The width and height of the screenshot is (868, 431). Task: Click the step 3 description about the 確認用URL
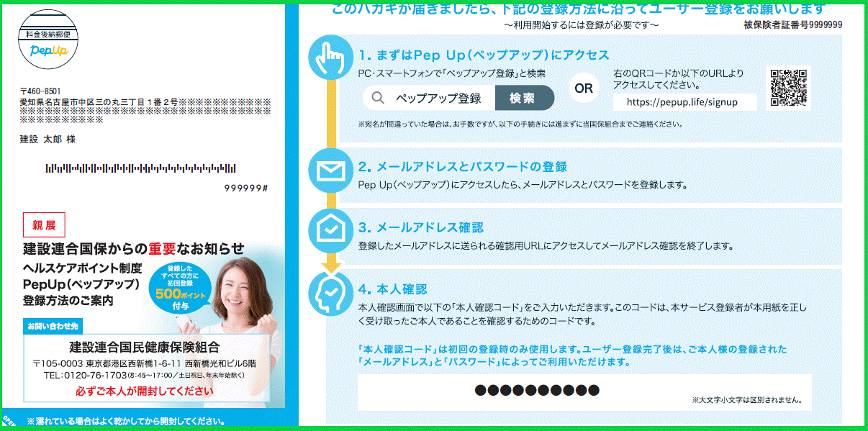pos(546,246)
